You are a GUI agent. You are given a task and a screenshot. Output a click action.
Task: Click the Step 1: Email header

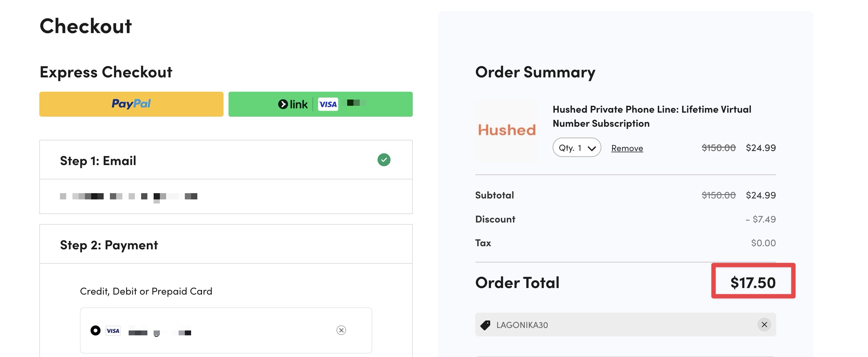pyautogui.click(x=226, y=160)
